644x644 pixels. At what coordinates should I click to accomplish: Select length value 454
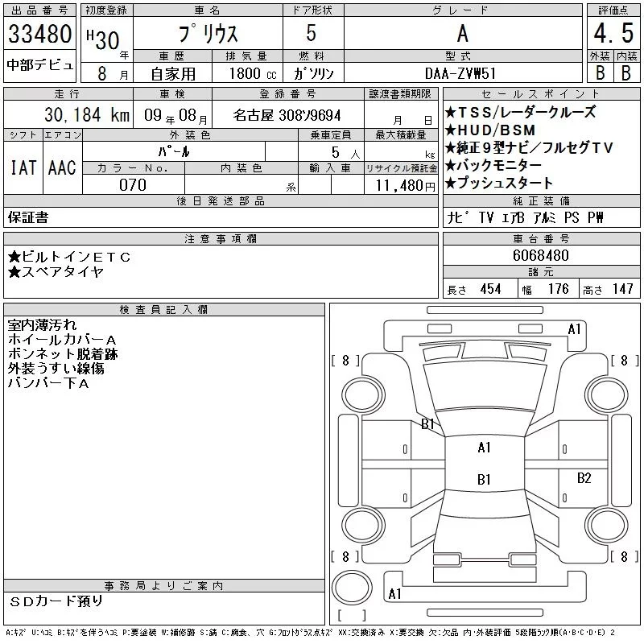point(490,289)
